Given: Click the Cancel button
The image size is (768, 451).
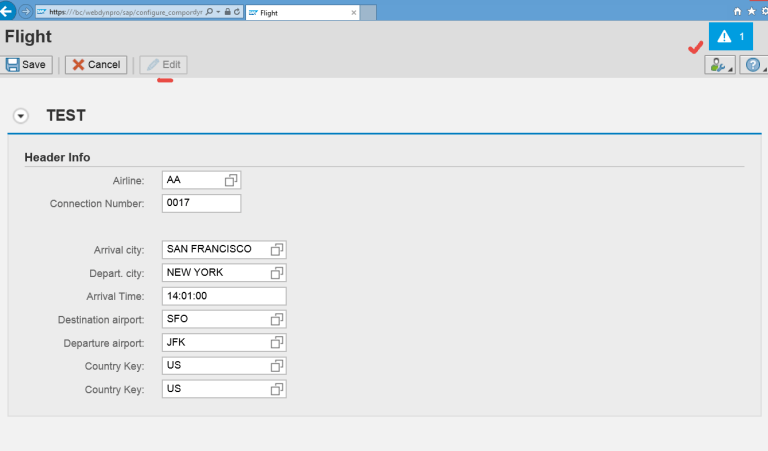Looking at the screenshot, I should (x=96, y=65).
